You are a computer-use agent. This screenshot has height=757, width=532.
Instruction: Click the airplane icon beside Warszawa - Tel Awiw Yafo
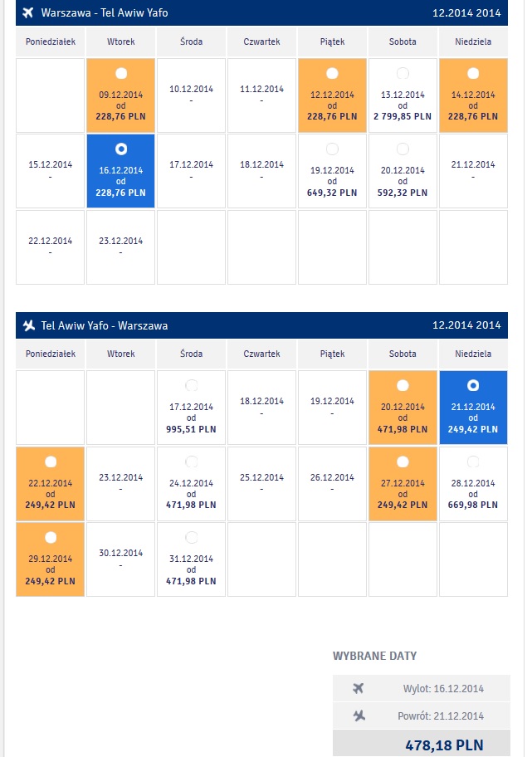click(28, 12)
